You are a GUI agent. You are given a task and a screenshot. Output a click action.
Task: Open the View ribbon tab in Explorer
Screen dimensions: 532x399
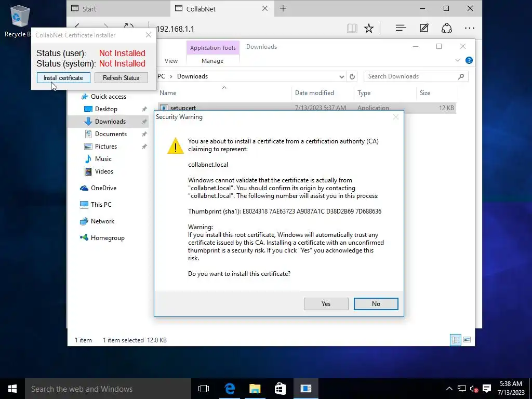(x=171, y=61)
